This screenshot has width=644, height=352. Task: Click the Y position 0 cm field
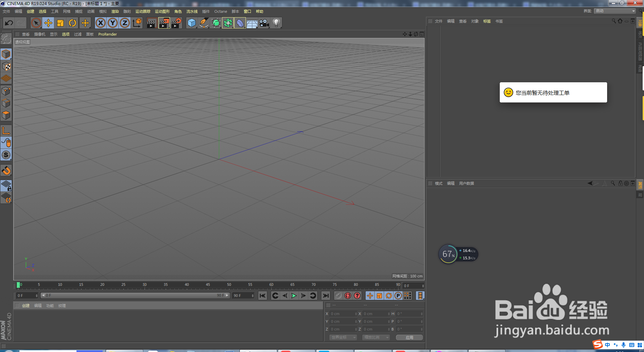tap(343, 321)
